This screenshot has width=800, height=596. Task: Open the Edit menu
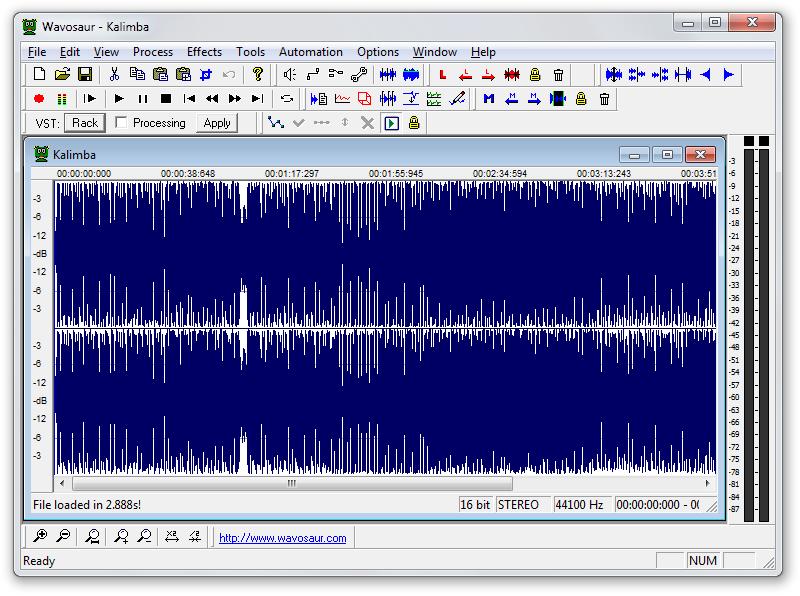pos(69,52)
